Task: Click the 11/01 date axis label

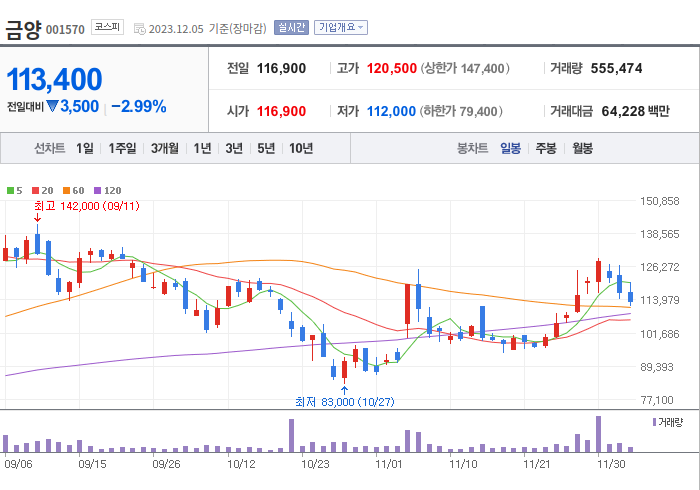Action: pyautogui.click(x=389, y=464)
